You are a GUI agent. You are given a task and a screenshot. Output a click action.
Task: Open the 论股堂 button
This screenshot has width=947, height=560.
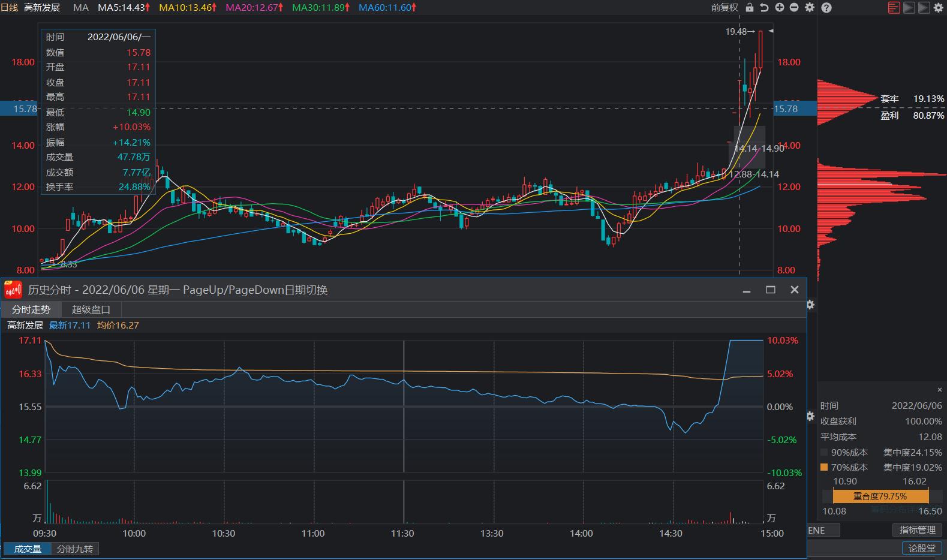pos(921,548)
